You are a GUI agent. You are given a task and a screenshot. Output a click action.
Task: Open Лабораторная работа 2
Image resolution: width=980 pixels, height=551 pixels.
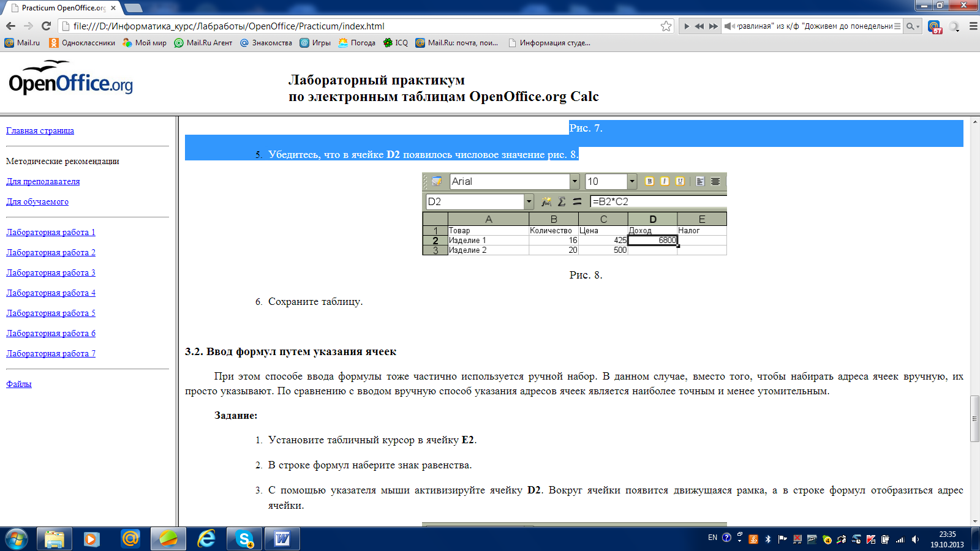click(51, 252)
